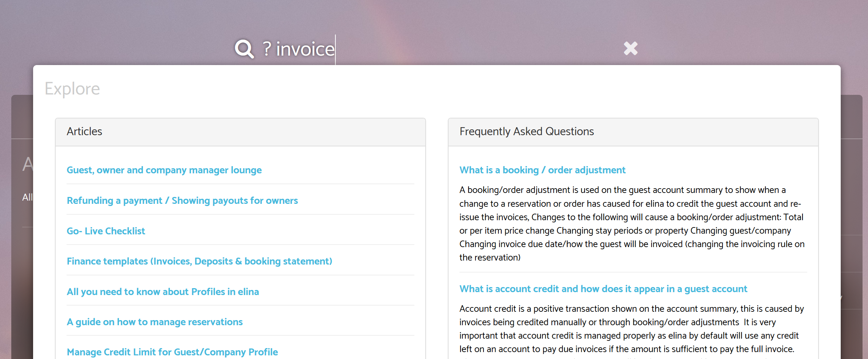
Task: Click the Frequently Asked Questions panel header
Action: pyautogui.click(x=633, y=132)
